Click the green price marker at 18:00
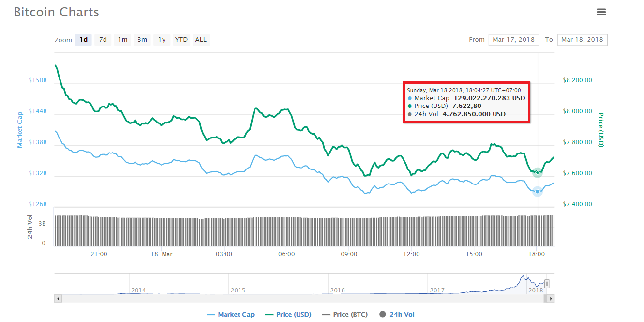Image resolution: width=644 pixels, height=322 pixels. (x=537, y=173)
